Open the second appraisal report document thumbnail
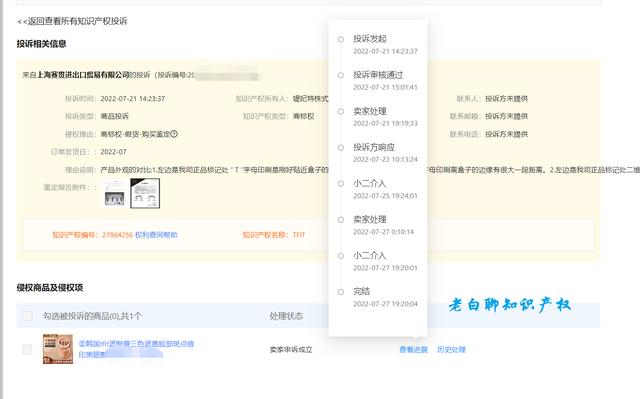640x399 pixels. (145, 194)
